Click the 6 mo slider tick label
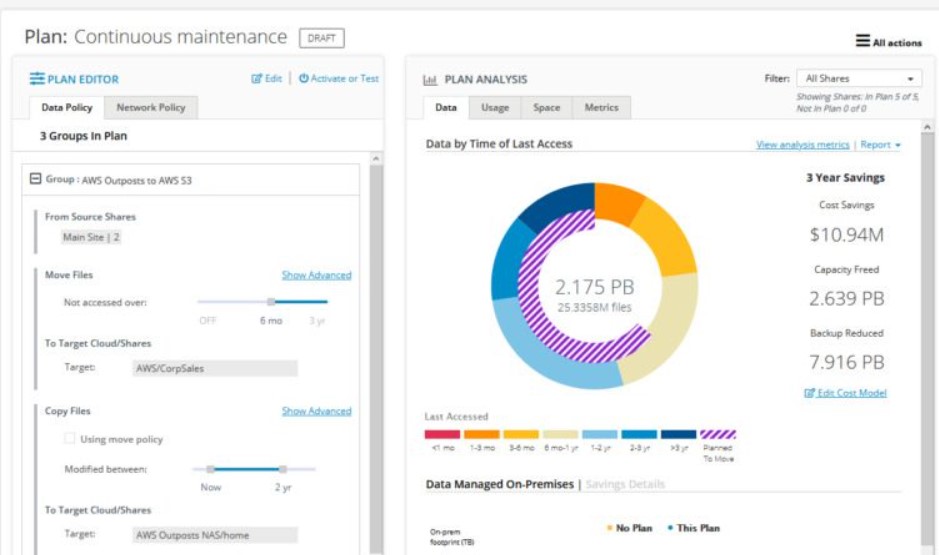This screenshot has height=555, width=939. tap(271, 321)
